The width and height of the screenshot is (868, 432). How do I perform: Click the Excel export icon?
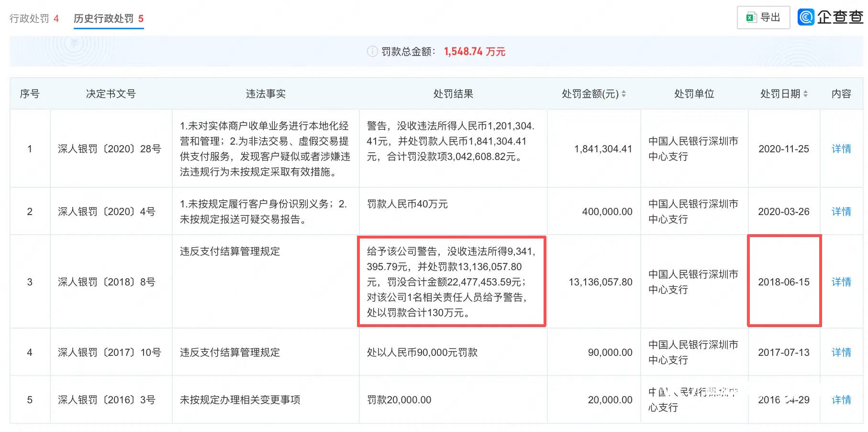(x=751, y=18)
